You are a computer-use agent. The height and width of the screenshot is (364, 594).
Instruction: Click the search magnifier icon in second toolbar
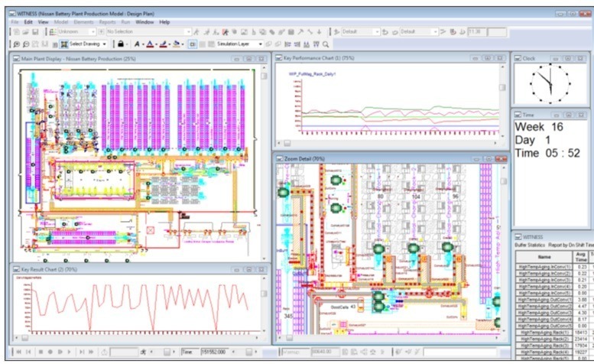click(326, 44)
